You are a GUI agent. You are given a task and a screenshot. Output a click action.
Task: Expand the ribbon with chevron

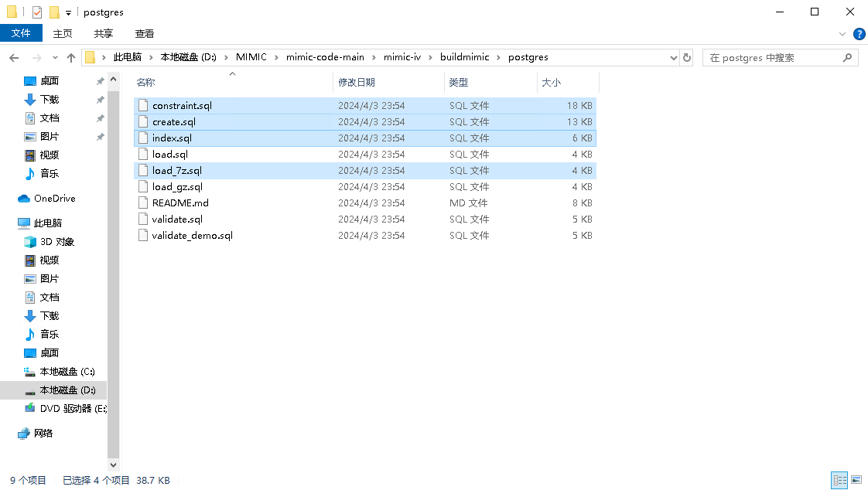click(843, 34)
